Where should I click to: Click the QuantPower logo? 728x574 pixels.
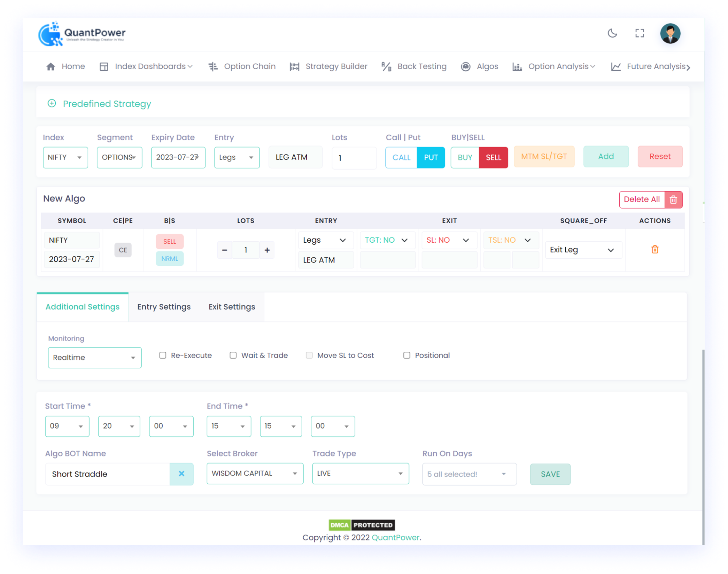click(x=82, y=33)
